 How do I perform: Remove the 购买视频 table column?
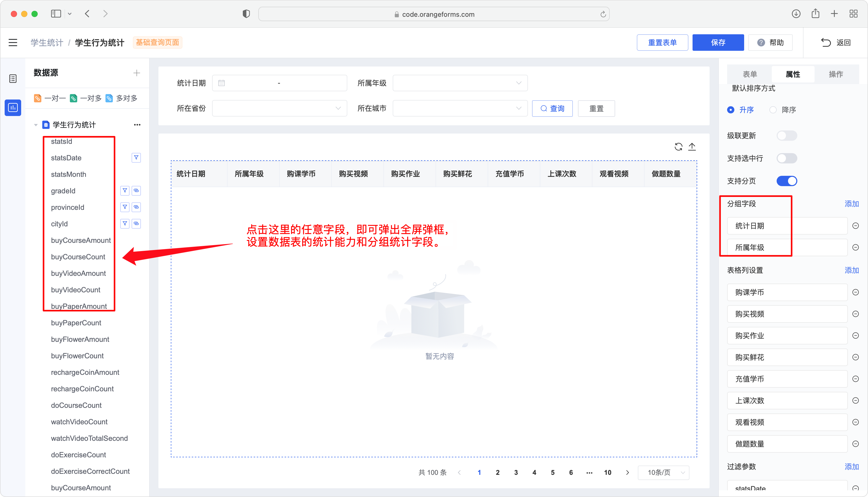tap(856, 314)
